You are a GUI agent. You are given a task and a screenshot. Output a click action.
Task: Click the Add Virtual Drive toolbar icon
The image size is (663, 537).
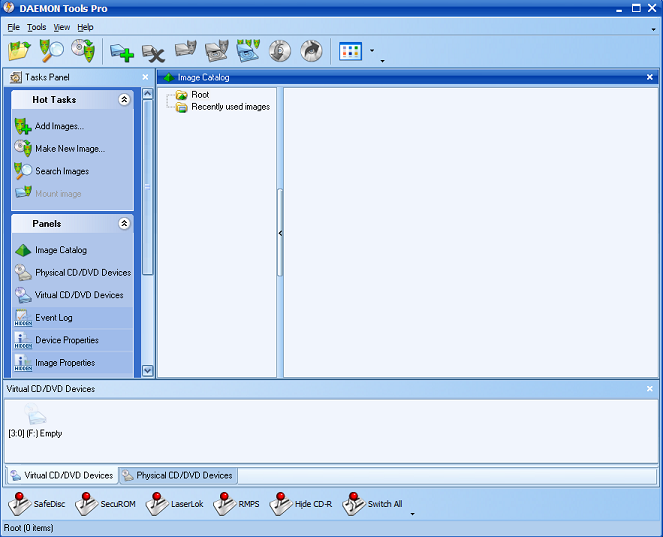point(122,51)
